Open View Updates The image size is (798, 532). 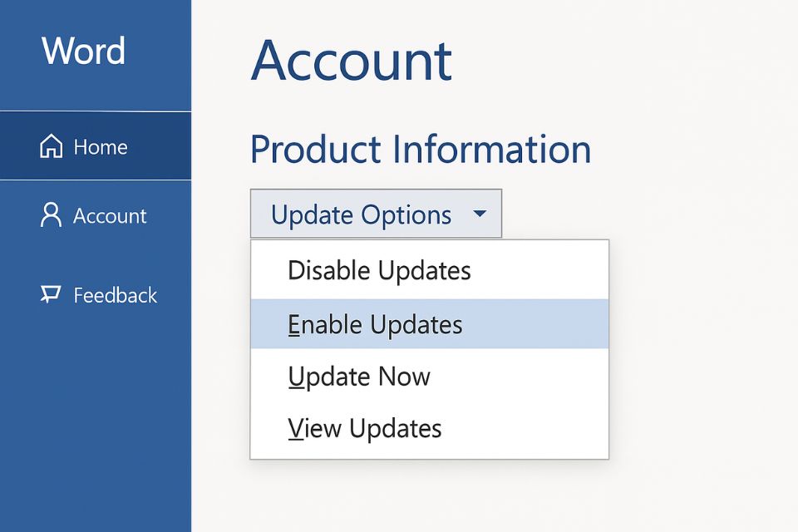[364, 428]
